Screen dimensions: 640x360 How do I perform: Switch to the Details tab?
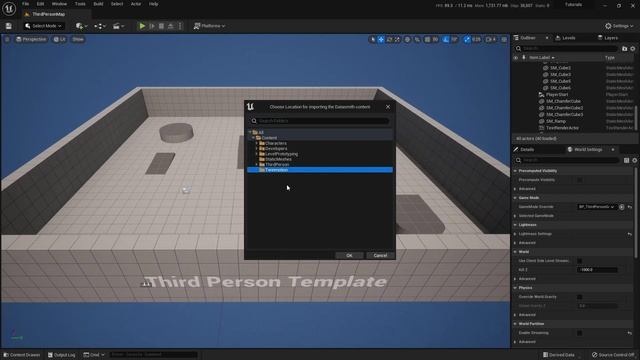(524, 150)
